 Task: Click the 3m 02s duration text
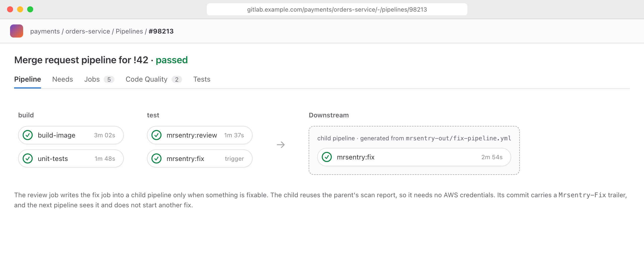(x=105, y=135)
